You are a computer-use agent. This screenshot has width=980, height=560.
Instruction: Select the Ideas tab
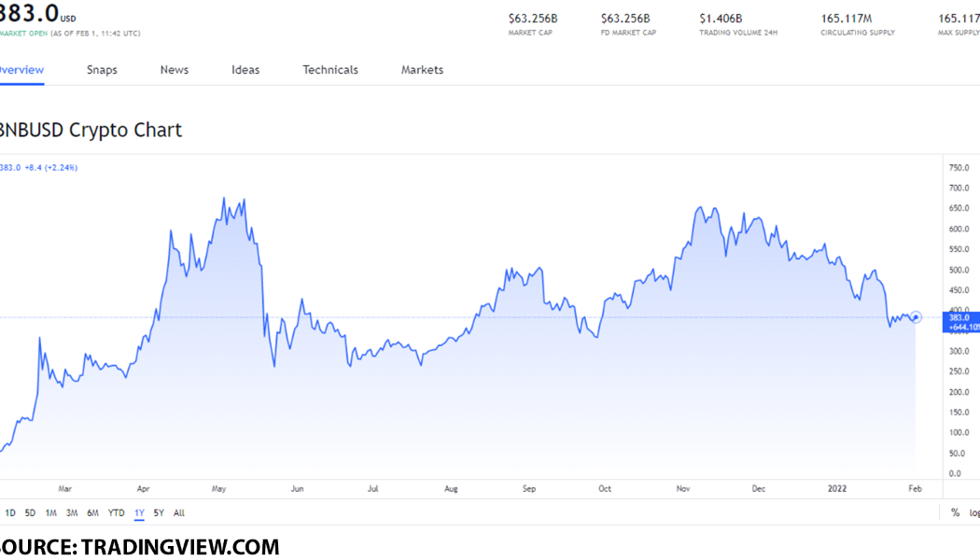[x=245, y=70]
